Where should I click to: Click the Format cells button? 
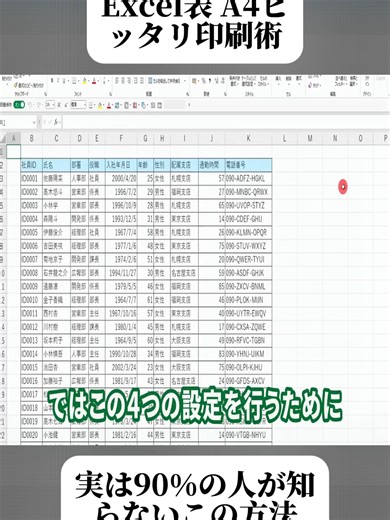[x=299, y=81]
